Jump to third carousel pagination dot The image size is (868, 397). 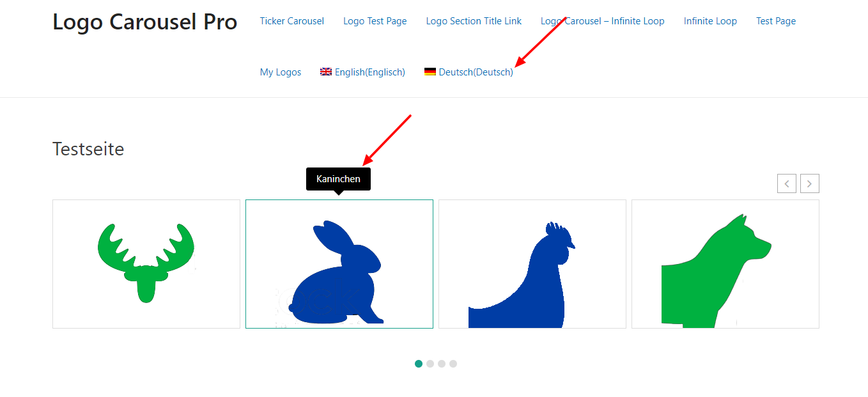coord(442,364)
